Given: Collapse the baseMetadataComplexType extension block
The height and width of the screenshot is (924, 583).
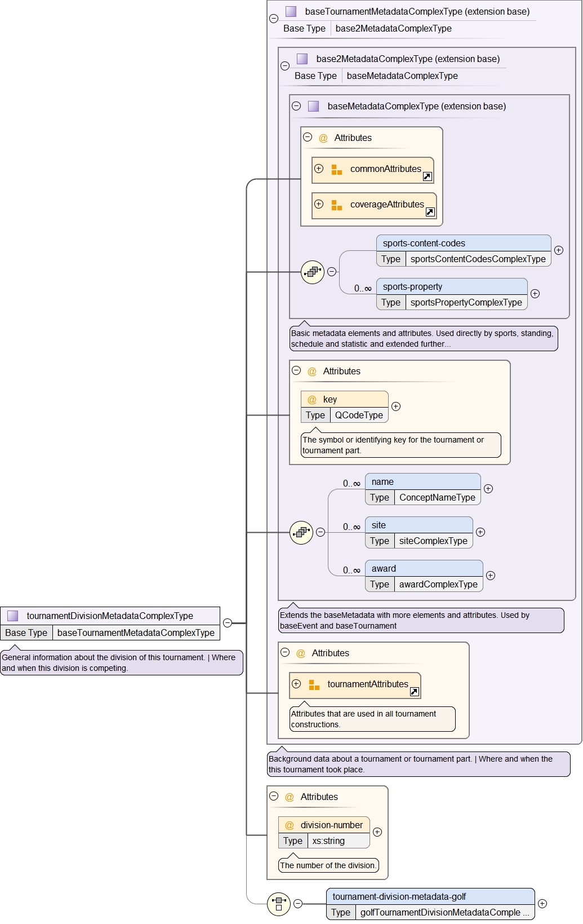Looking at the screenshot, I should coord(296,106).
